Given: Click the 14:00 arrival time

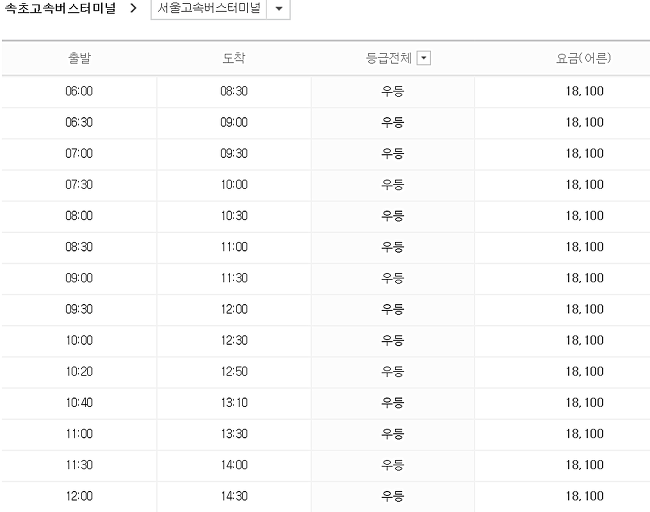Looking at the screenshot, I should coord(234,465).
